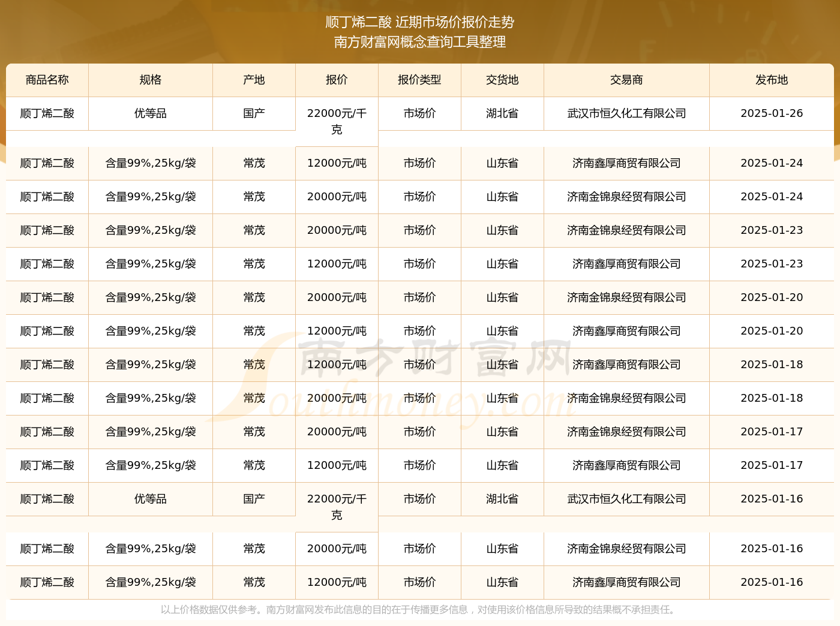Screen dimensions: 840x626
Task: Click 武汉市恒久化工有限公司 in the 2025-01-16 row
Action: click(626, 499)
